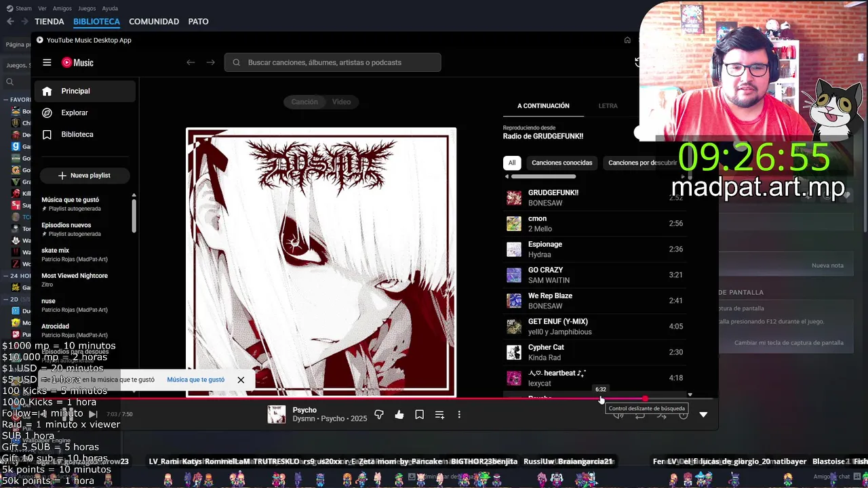868x488 pixels.
Task: Switch to the Video view
Action: tap(341, 102)
